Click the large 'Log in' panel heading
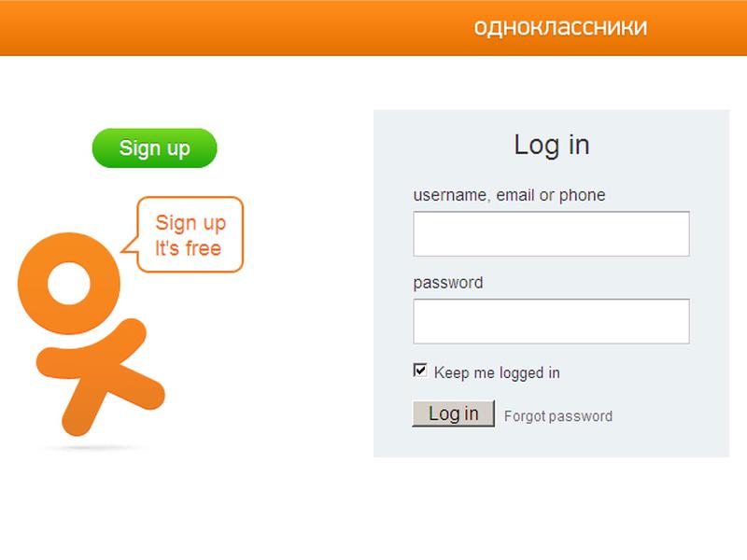The image size is (747, 560). coord(552,145)
